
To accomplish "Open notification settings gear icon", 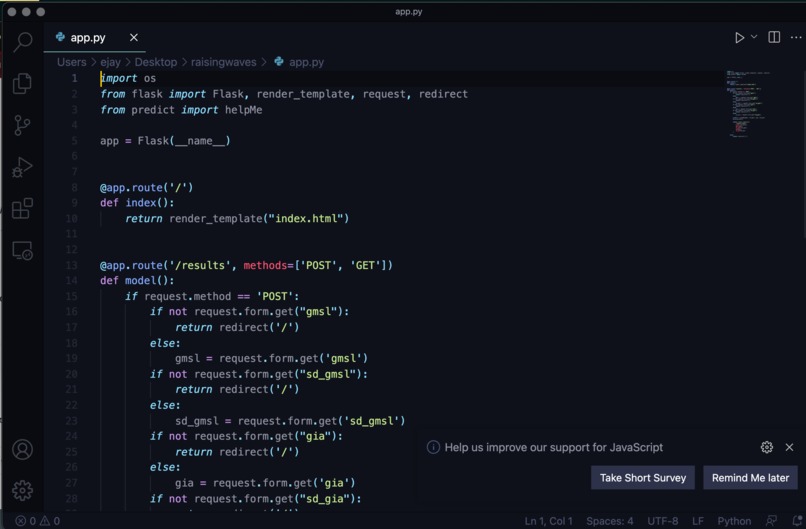I will [x=766, y=447].
